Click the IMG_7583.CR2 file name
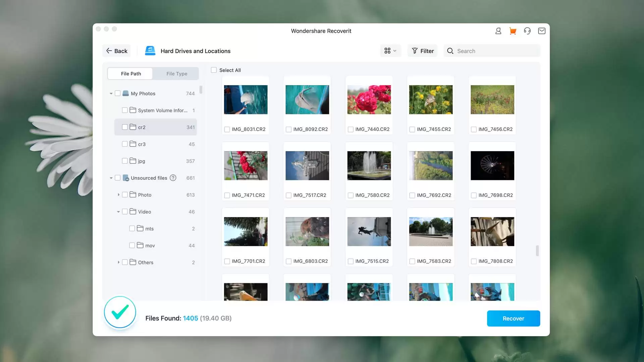Screen dimensions: 644x362 tap(434, 261)
